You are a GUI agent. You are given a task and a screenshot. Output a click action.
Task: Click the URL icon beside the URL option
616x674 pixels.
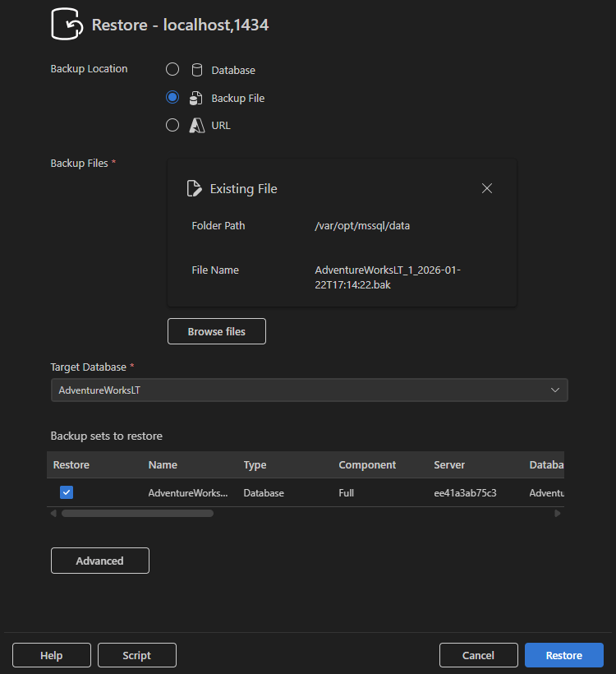pos(197,126)
